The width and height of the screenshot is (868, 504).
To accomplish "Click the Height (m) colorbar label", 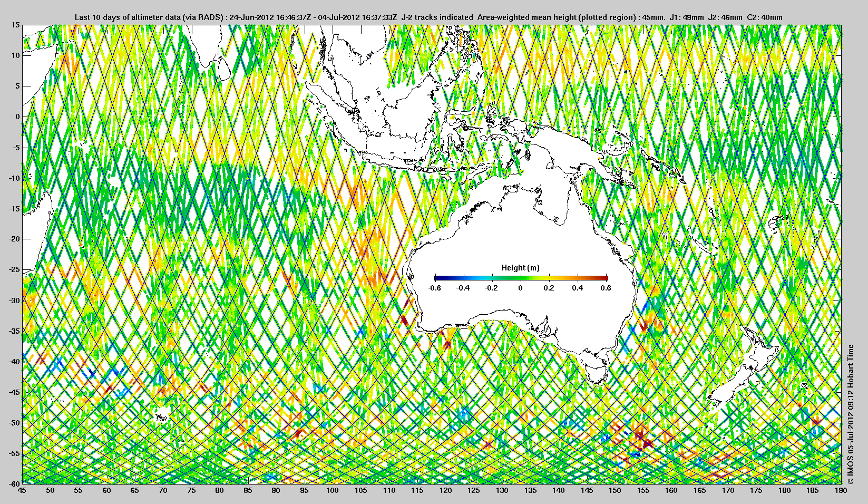I will click(x=520, y=268).
